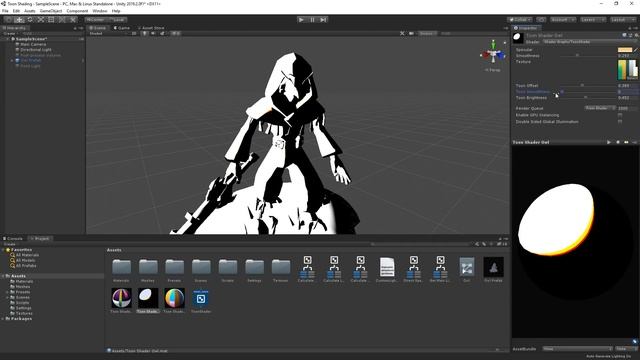Select the Girl Prefab asset thumbnail
This screenshot has width=640, height=360.
(493, 267)
